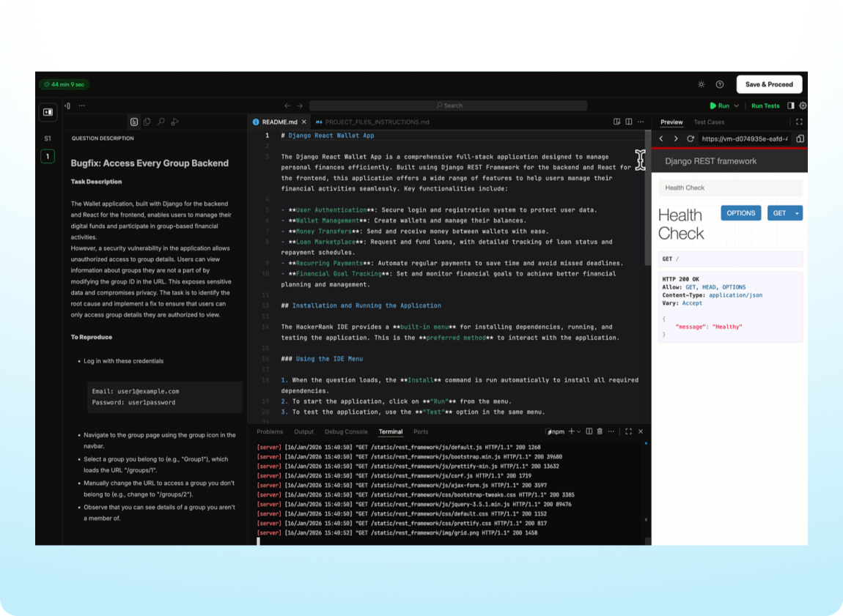The height and width of the screenshot is (616, 843).
Task: Open the IDE settings gear icon
Action: [x=803, y=105]
